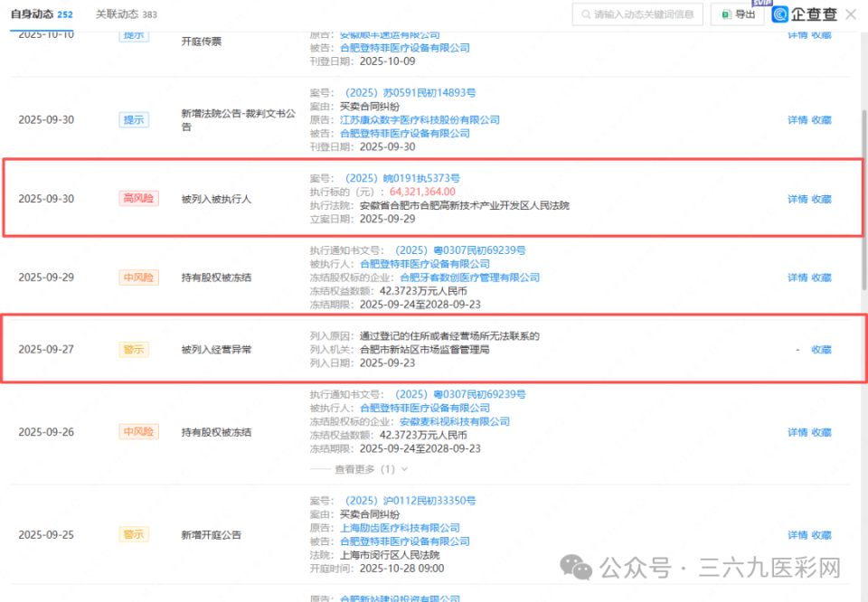Viewport: 868px width, 602px height.
Task: Click the 企查查 logo icon
Action: (x=780, y=14)
